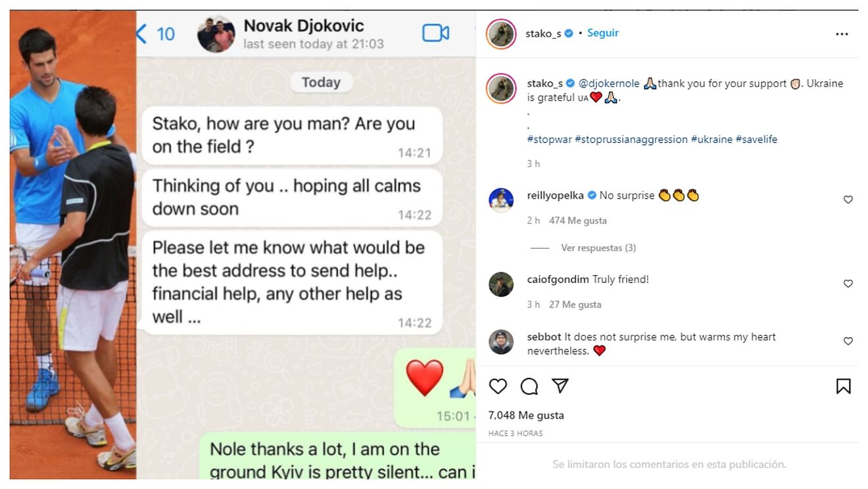
Task: Open the #stopwar hashtag
Action: click(x=549, y=140)
